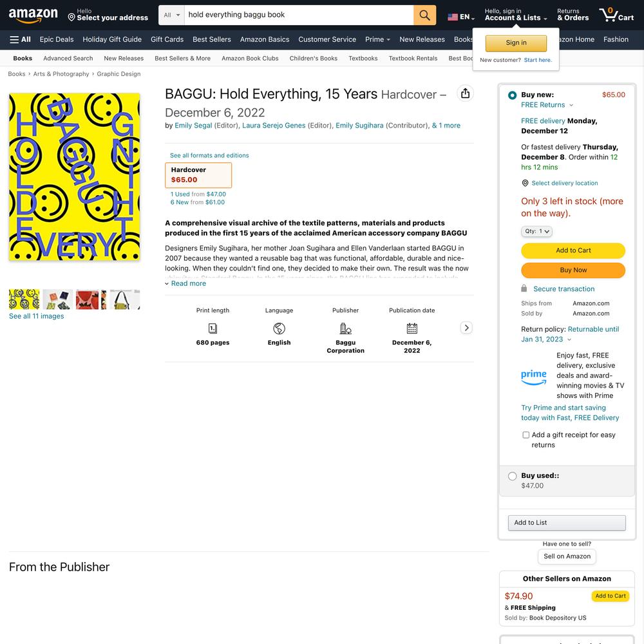Click the Amazon logo

pyautogui.click(x=33, y=15)
